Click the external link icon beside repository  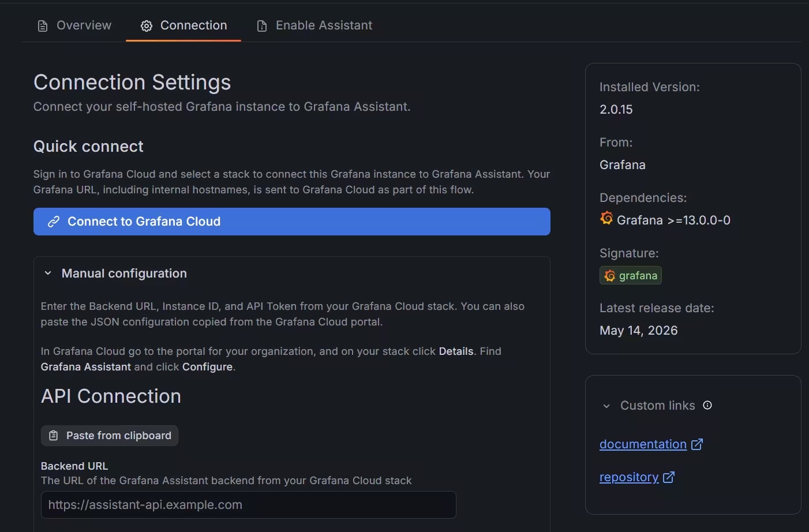coord(669,477)
